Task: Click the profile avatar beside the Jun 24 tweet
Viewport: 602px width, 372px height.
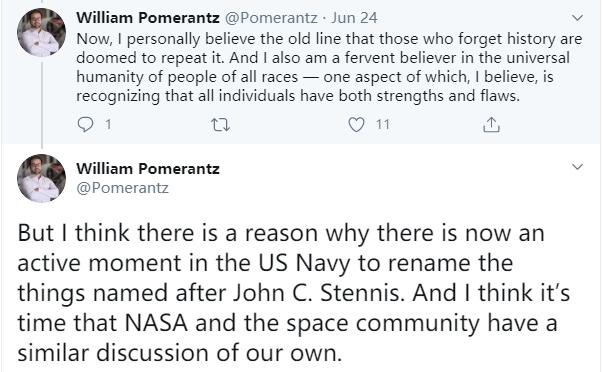Action: pyautogui.click(x=41, y=32)
